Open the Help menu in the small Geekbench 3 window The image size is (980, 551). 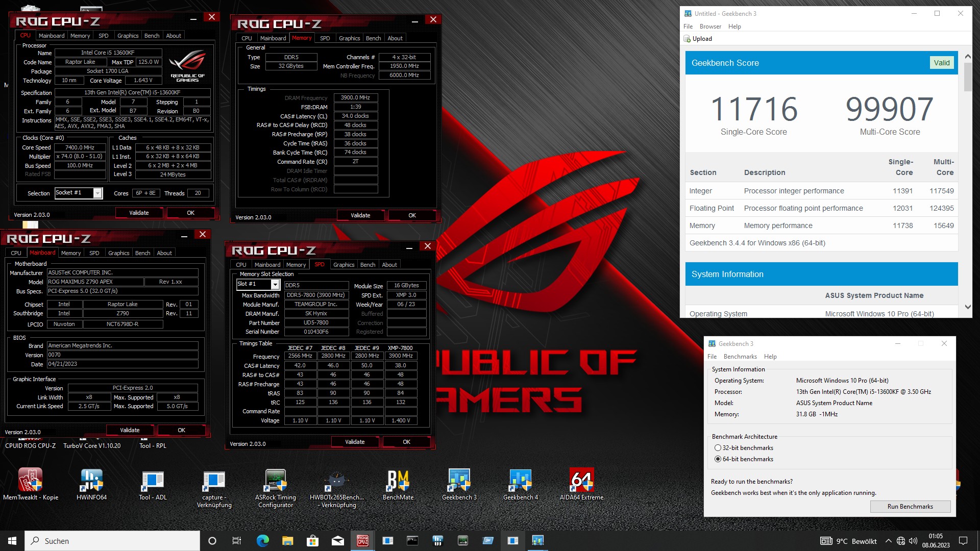pos(770,357)
